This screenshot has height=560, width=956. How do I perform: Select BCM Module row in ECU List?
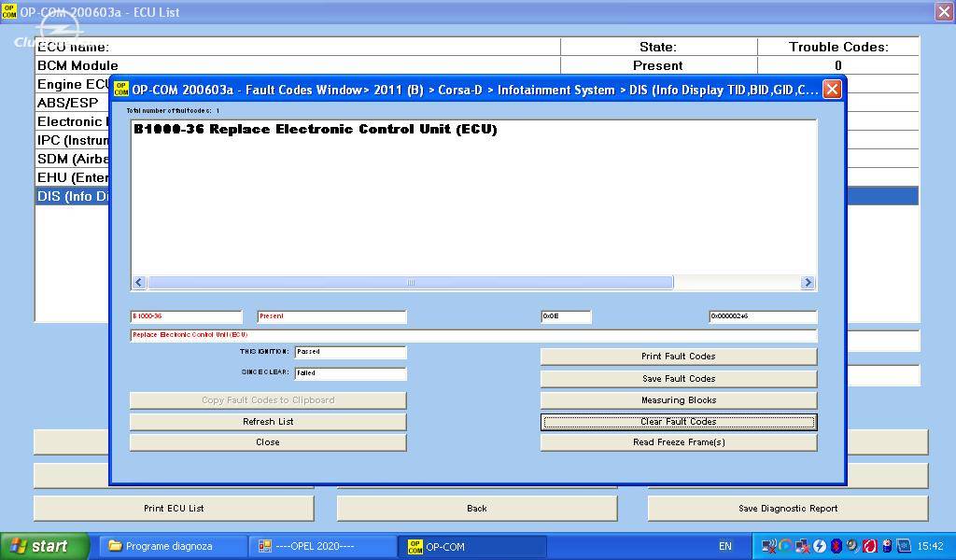[x=477, y=65]
